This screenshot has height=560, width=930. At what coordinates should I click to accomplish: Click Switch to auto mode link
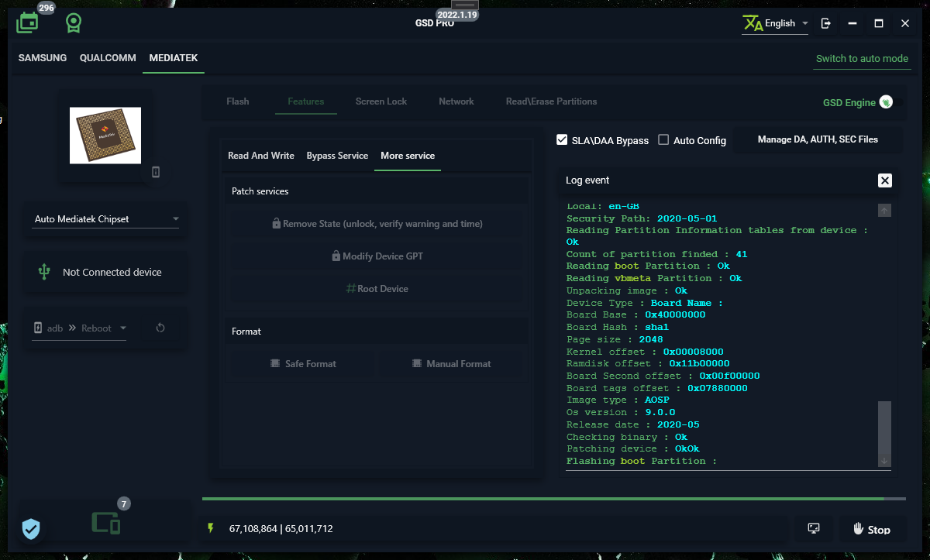click(862, 59)
